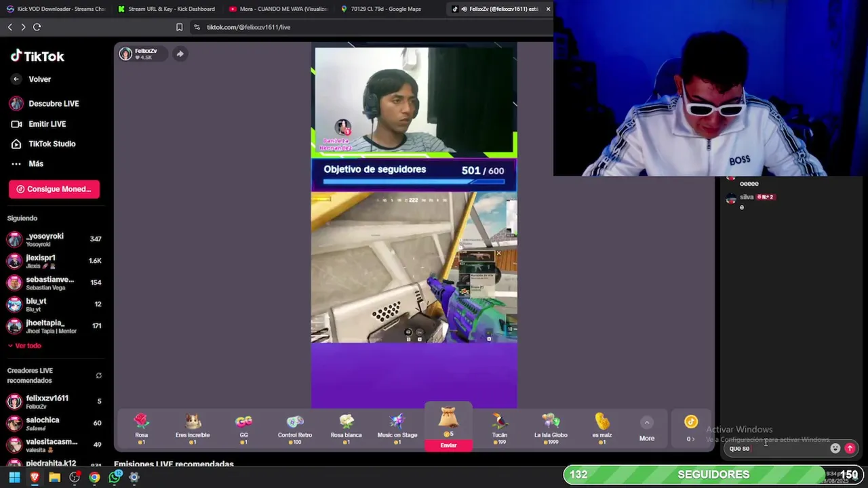
Task: Expand More gifts
Action: pyautogui.click(x=647, y=429)
